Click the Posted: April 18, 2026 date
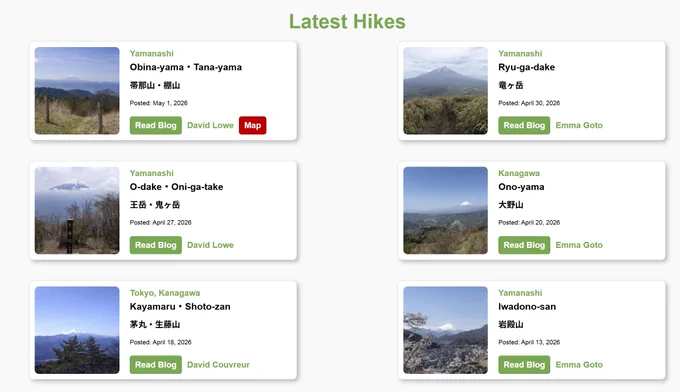This screenshot has width=680, height=392. click(160, 342)
